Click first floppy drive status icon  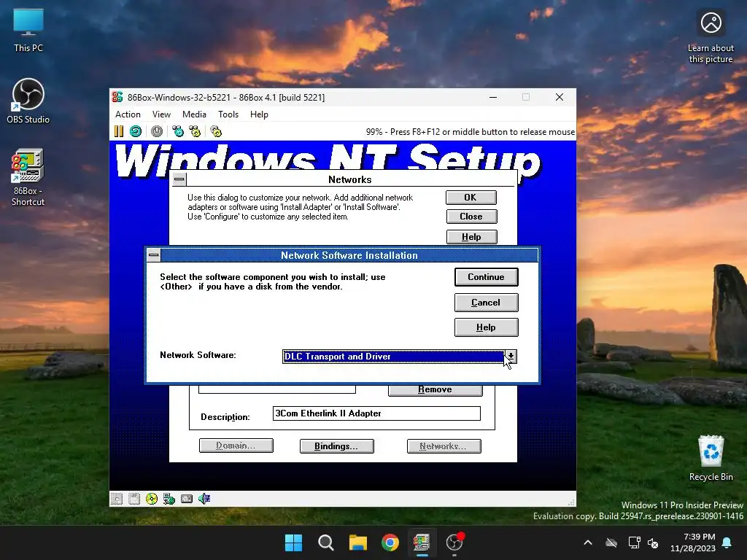coord(117,499)
